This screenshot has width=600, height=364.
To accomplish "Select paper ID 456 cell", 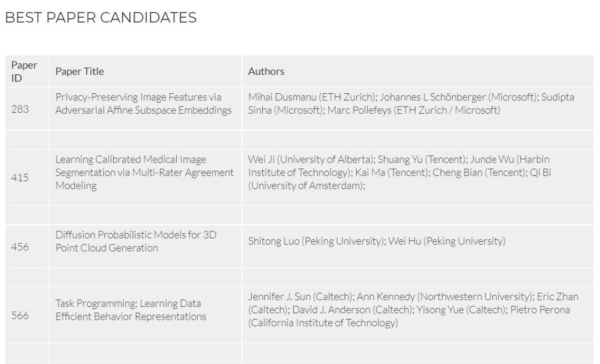I will [27, 246].
